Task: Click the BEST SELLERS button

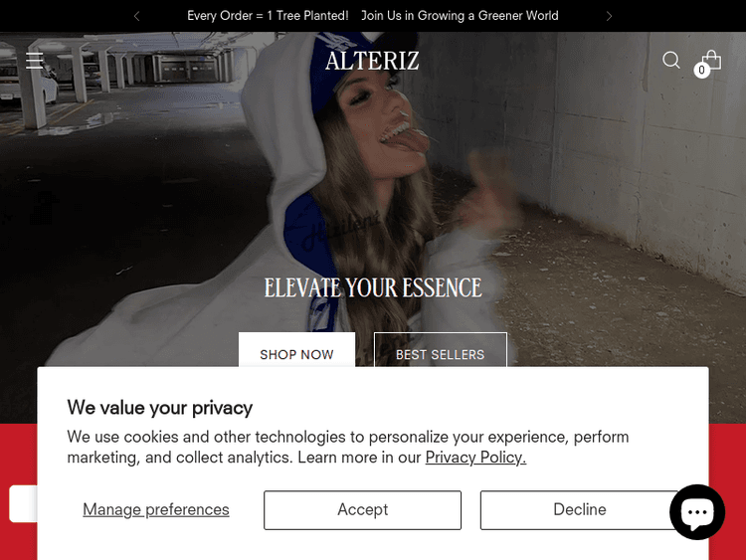Action: [440, 350]
